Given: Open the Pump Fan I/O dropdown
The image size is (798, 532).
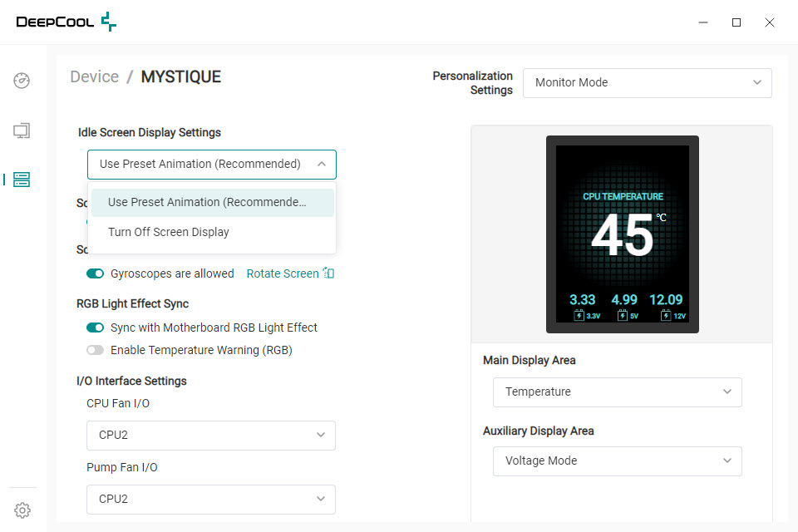Looking at the screenshot, I should [x=211, y=500].
